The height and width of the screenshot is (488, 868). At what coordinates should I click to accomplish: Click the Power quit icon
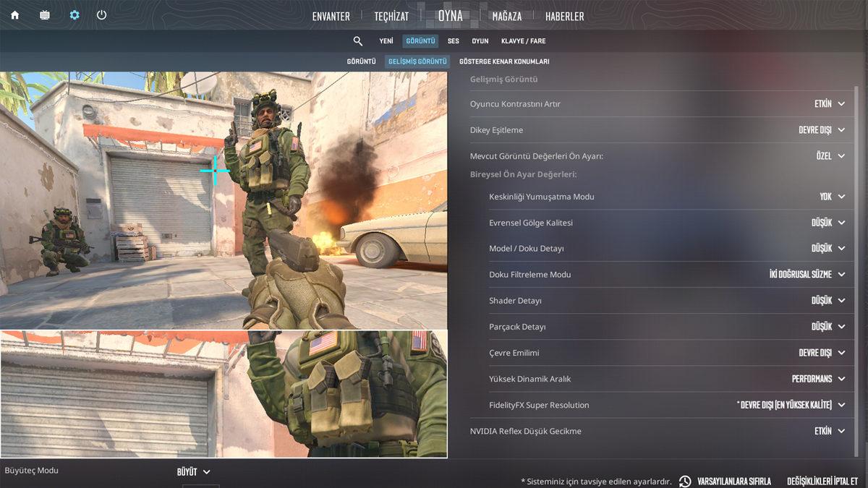[101, 14]
